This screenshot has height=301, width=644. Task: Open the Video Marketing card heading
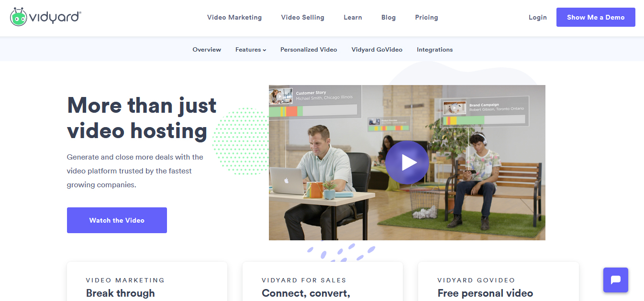click(120, 293)
